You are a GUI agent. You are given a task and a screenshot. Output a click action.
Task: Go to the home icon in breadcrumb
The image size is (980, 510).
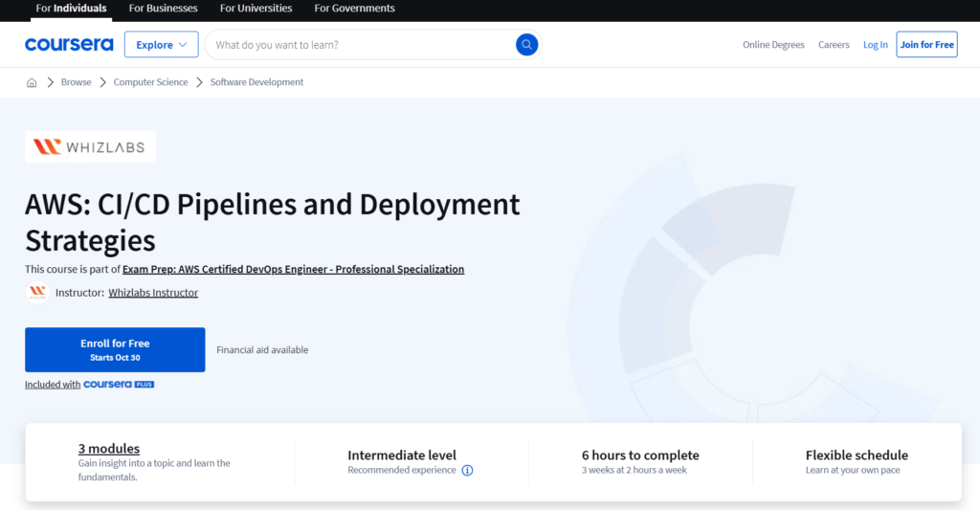tap(32, 82)
